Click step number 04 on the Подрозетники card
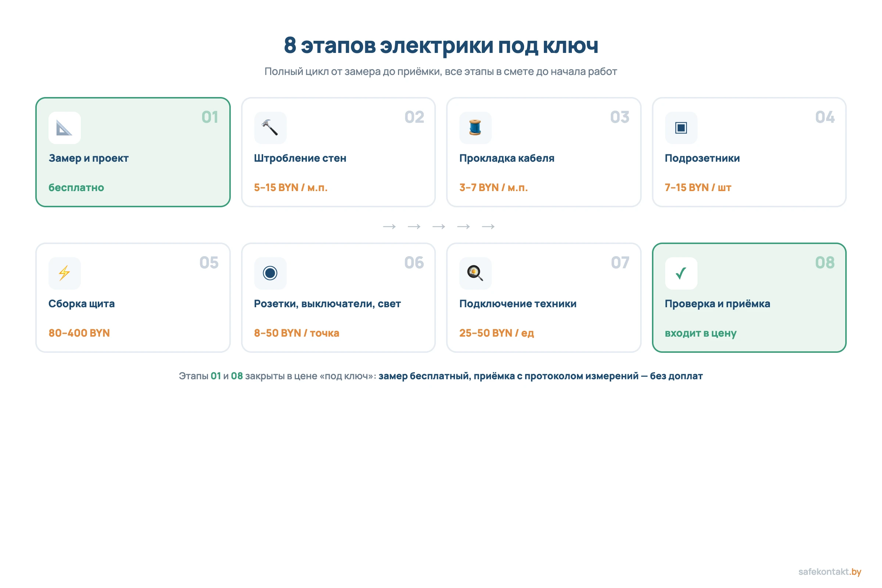 pos(825,117)
